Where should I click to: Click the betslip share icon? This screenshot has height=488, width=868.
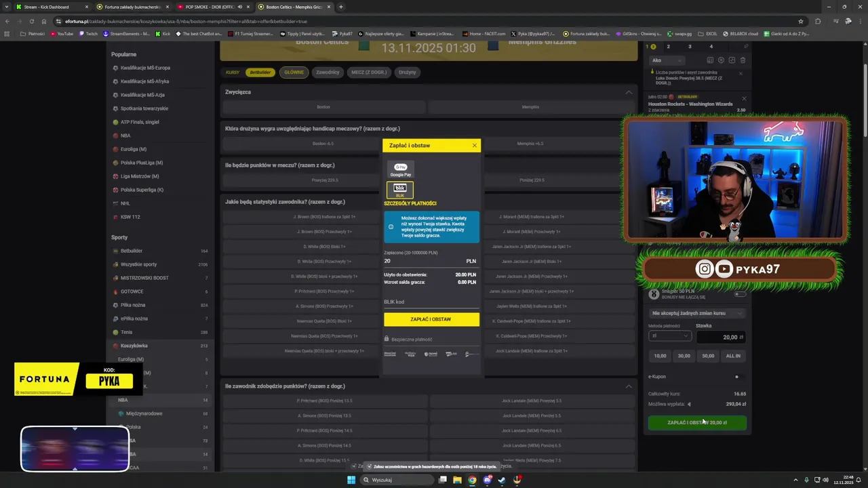732,60
